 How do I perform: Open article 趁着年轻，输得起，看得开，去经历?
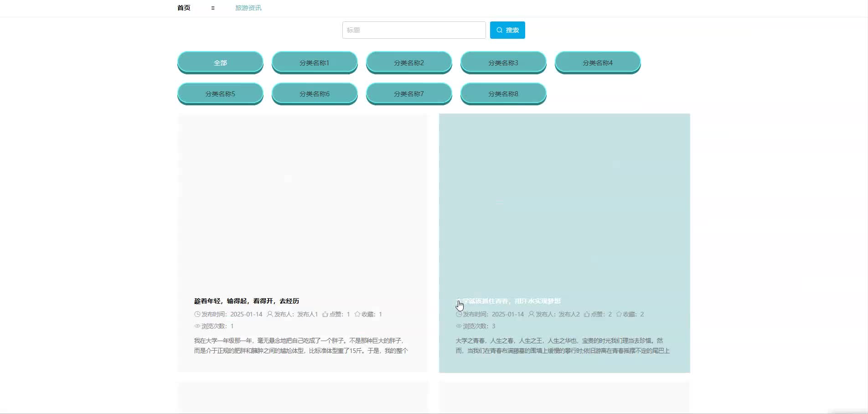click(x=247, y=301)
